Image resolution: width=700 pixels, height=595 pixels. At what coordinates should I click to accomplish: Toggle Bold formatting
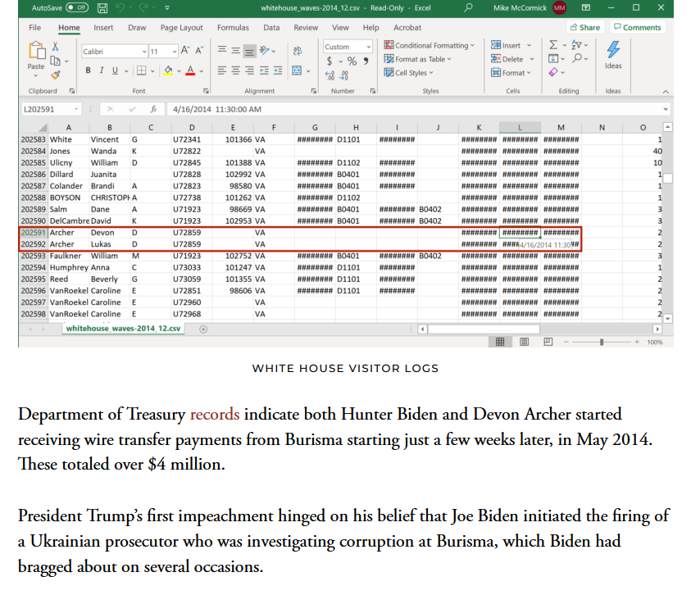click(x=88, y=70)
